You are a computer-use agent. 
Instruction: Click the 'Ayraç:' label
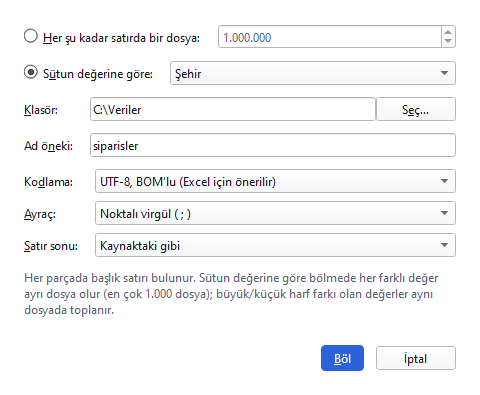click(40, 214)
